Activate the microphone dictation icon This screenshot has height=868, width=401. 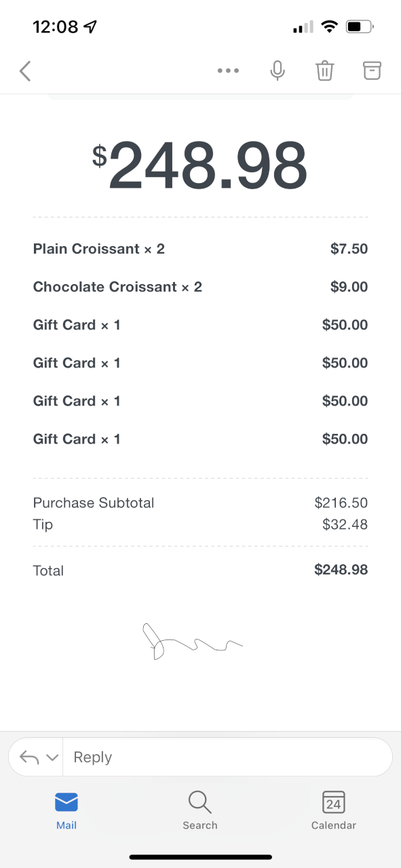pos(277,71)
